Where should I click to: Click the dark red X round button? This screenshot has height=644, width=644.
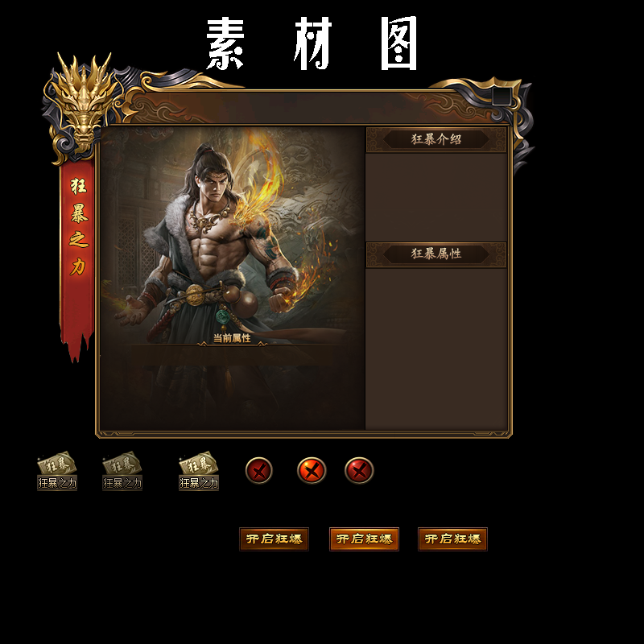pyautogui.click(x=258, y=471)
